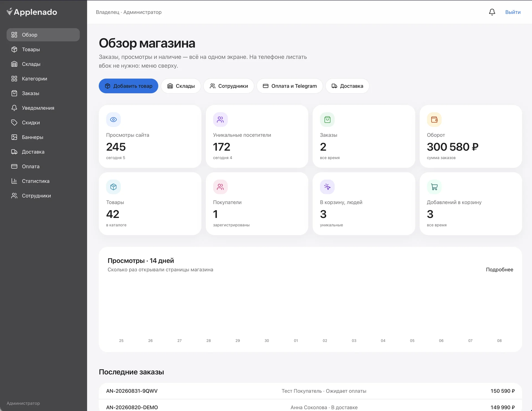This screenshot has width=532, height=411.
Task: Click Тест Покупатель · Ожидает оплаты status
Action: click(x=324, y=391)
